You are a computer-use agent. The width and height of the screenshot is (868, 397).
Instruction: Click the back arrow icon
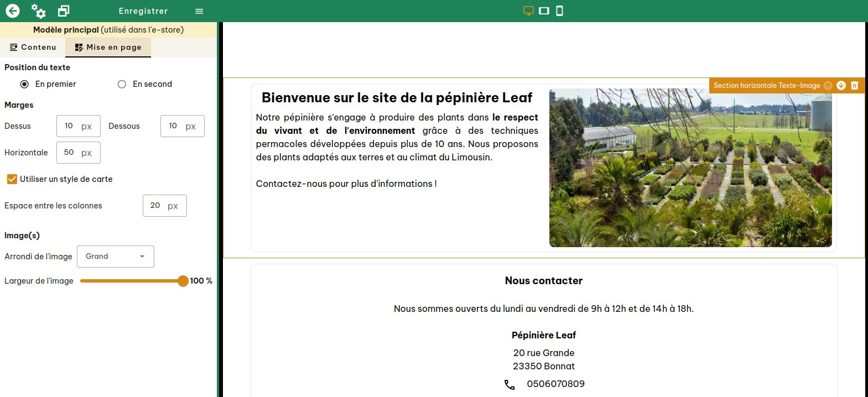[x=13, y=11]
